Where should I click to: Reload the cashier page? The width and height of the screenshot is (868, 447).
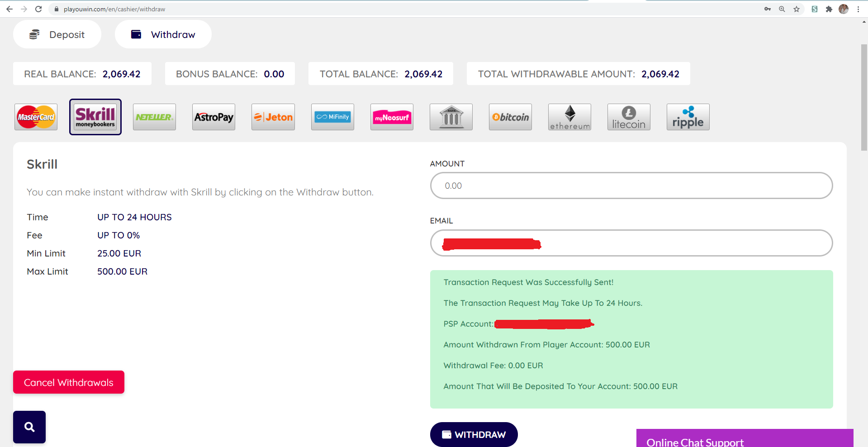coord(38,9)
